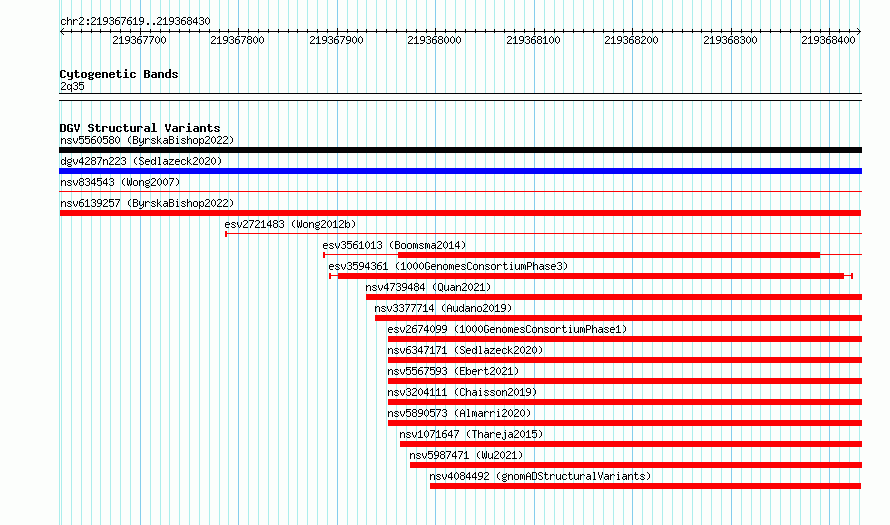
Task: Click the red nsv5567593 variant bar
Action: pos(625,381)
